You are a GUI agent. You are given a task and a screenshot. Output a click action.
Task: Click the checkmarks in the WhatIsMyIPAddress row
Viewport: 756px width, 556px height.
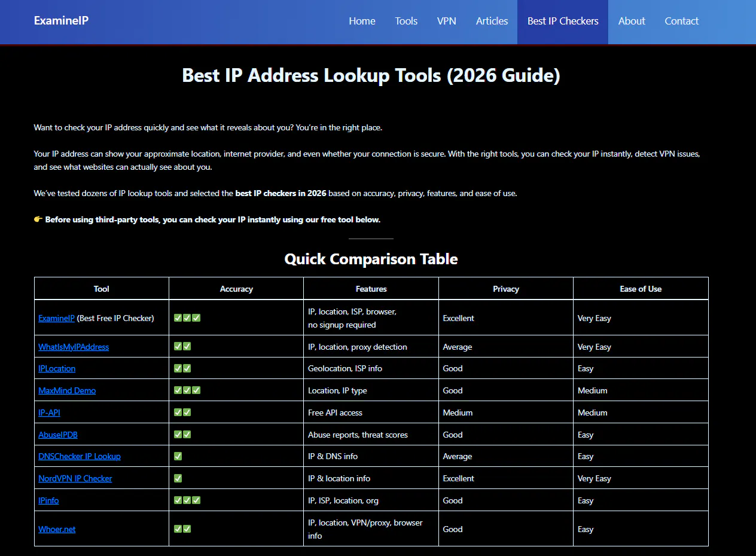[182, 347]
